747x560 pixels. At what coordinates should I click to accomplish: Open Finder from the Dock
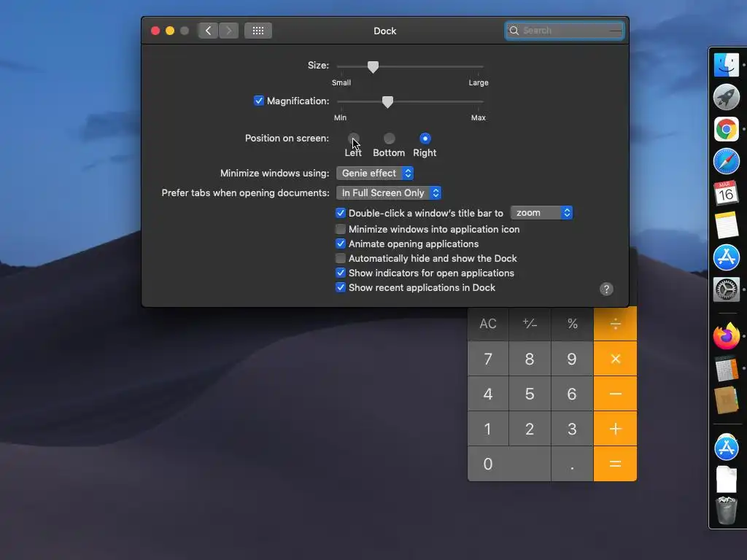tap(726, 65)
